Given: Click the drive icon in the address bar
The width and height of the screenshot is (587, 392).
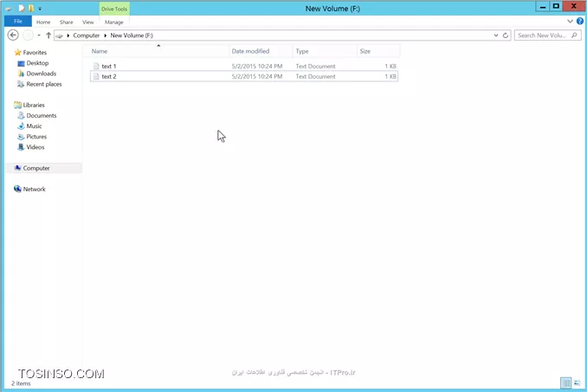Looking at the screenshot, I should [x=59, y=35].
